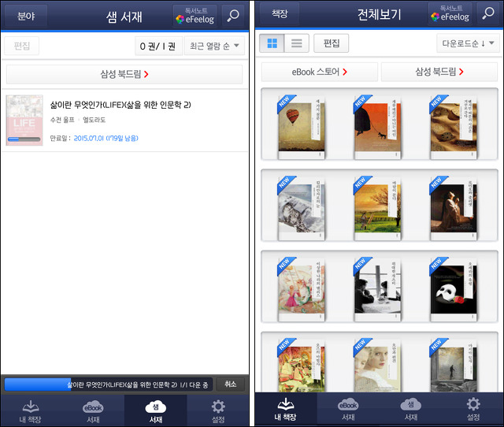
Task: Open the white mask cover book
Action: (454, 289)
